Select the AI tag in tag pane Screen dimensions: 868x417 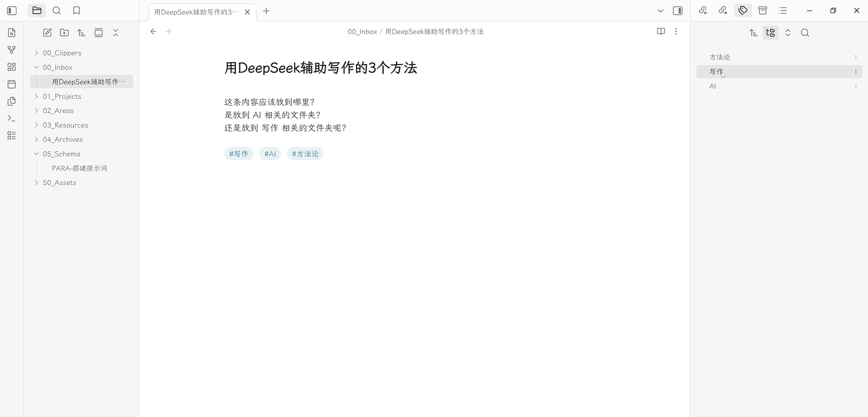pyautogui.click(x=779, y=86)
